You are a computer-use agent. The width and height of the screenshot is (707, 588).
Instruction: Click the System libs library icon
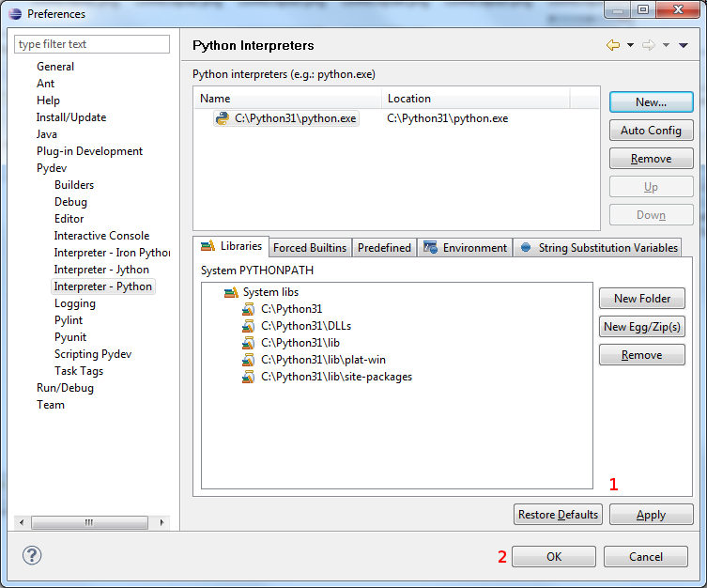231,292
